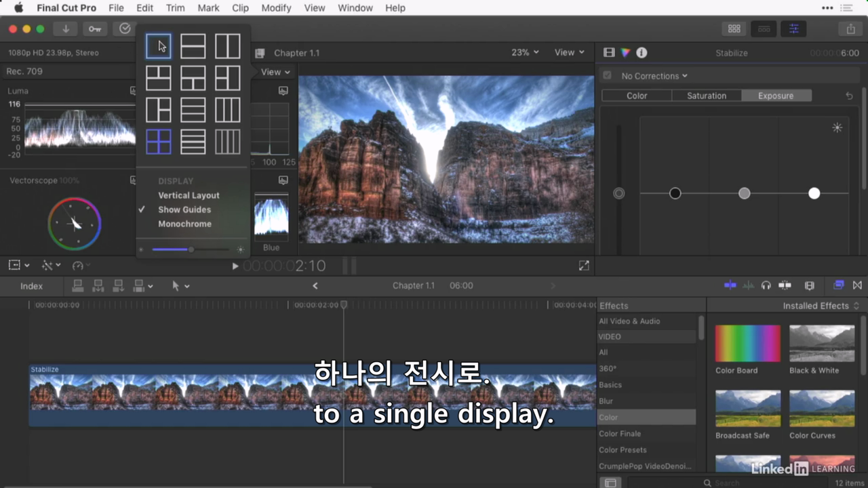Open Installed Effects dropdown
868x488 pixels.
click(x=821, y=306)
